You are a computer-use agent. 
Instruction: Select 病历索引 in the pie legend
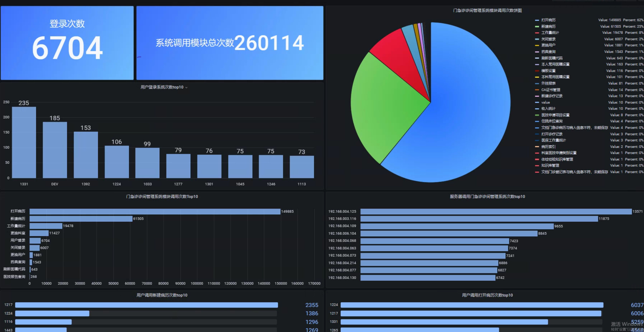click(x=548, y=147)
